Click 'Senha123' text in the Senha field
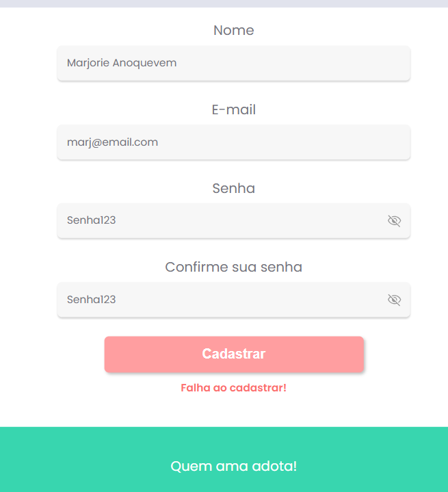The width and height of the screenshot is (448, 492). (x=91, y=220)
